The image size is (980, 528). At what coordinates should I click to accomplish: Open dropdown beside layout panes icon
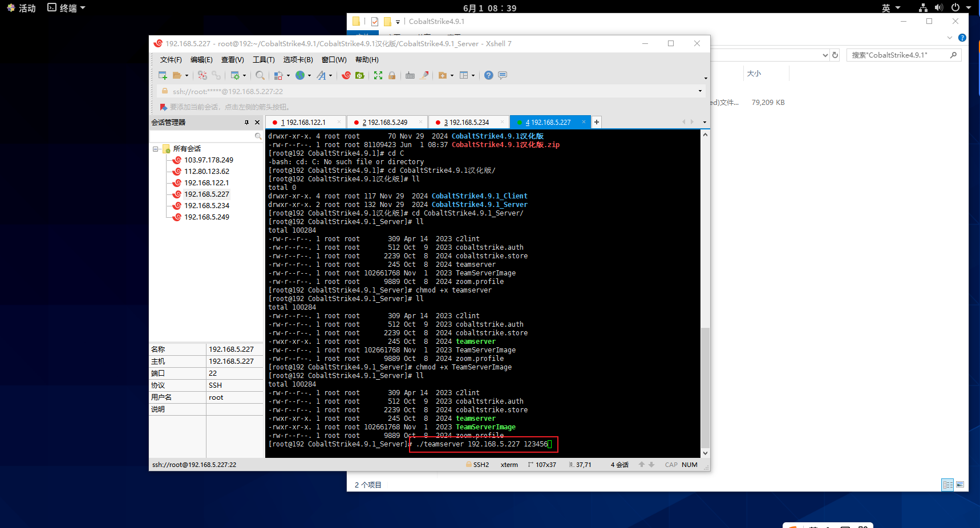tap(473, 75)
